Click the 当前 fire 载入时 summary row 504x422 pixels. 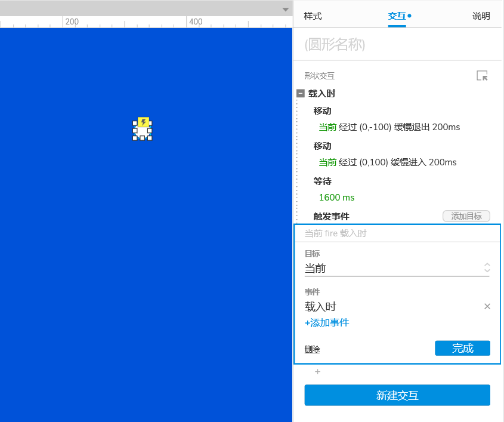[x=397, y=233]
